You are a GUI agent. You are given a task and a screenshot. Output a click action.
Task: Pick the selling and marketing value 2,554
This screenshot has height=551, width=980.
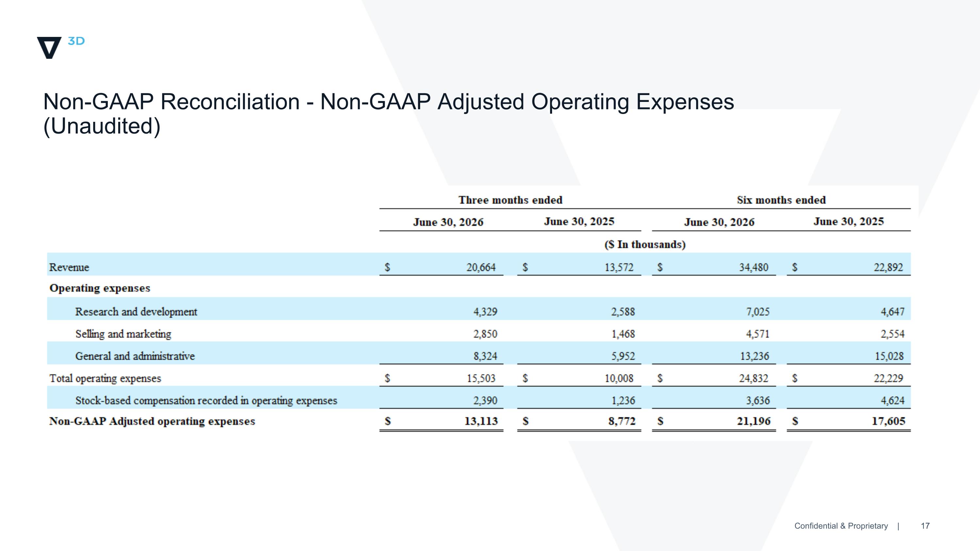click(892, 334)
